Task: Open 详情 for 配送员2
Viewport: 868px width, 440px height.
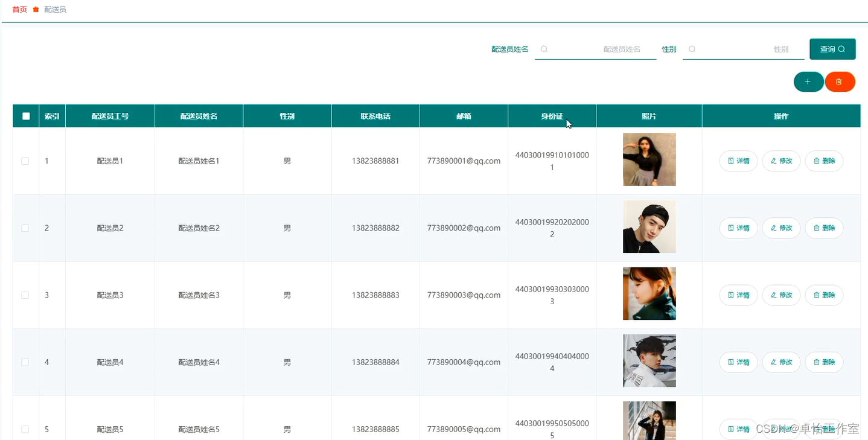Action: point(738,228)
